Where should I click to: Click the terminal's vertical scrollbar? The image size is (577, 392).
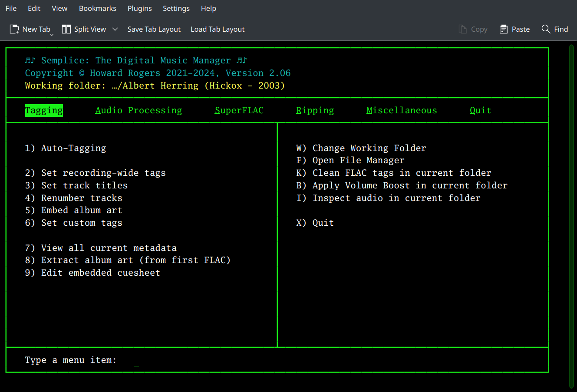571,217
